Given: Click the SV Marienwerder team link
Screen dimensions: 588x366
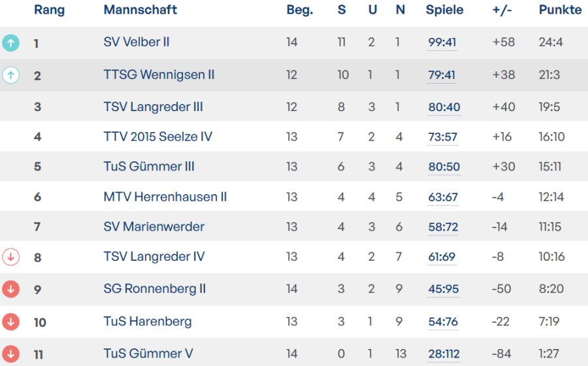Looking at the screenshot, I should 154,227.
